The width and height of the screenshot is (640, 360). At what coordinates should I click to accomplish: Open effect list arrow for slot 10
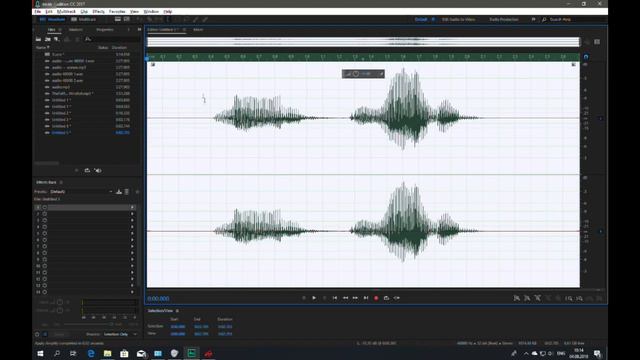point(132,266)
